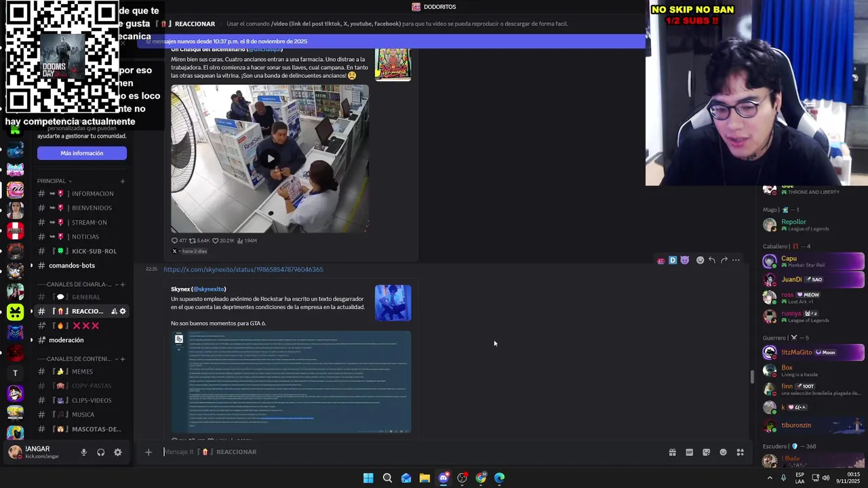Open JuanDi's profile in member list
Screen dimensions: 868x488
click(812, 279)
